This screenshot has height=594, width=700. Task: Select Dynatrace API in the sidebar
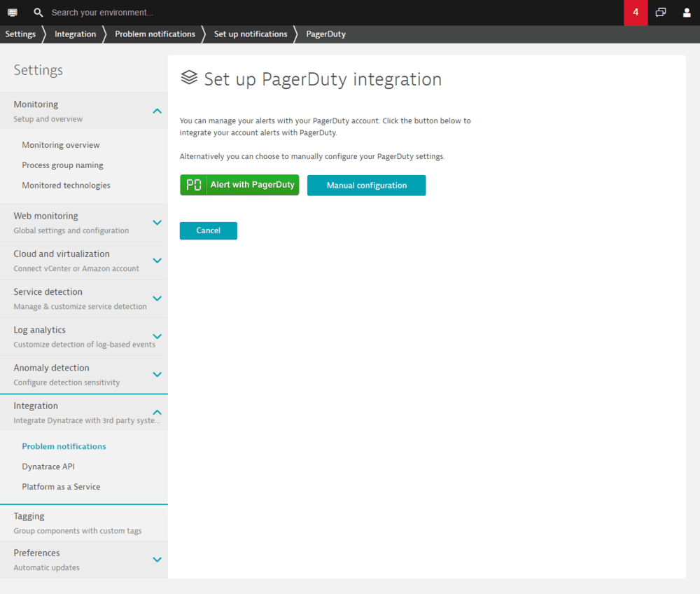[48, 466]
